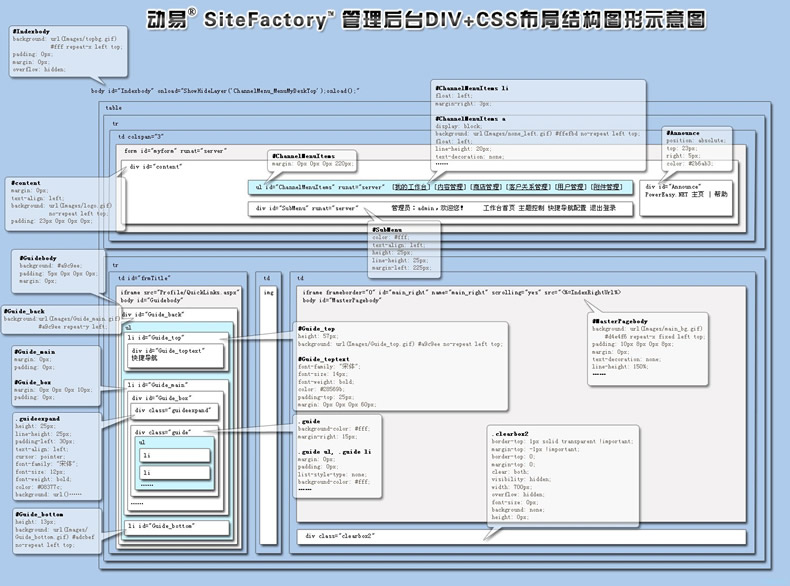790x586 pixels.
Task: Click the #content callout heading
Action: pos(26,183)
